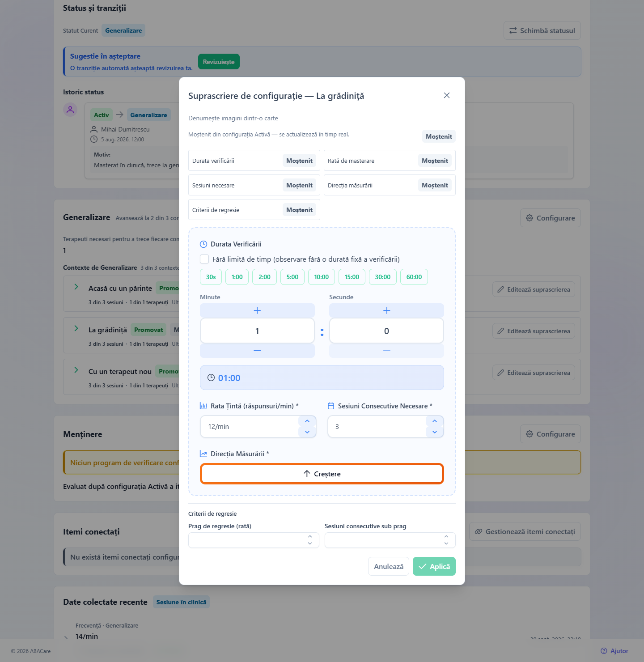Enable the Fără limită de timp checkbox
Screen dimensions: 644x662
coord(204,259)
